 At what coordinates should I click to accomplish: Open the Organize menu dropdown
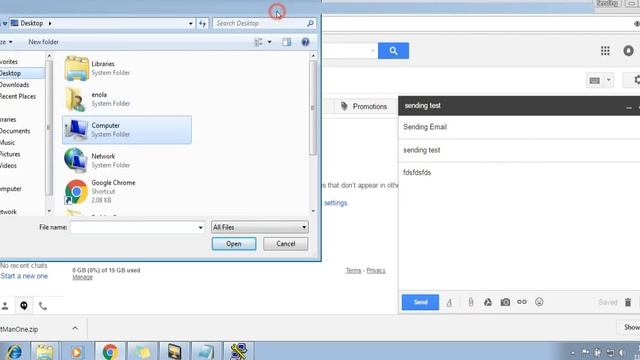click(x=7, y=42)
